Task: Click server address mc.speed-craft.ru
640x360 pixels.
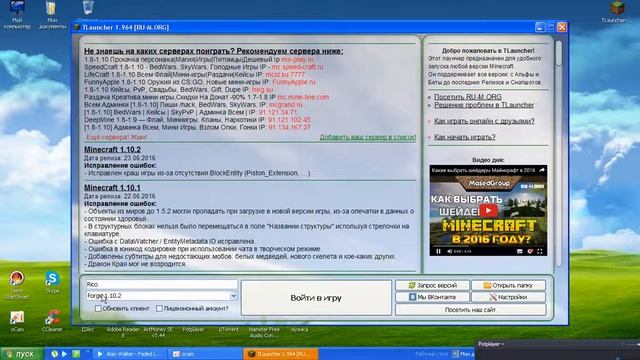Action: click(x=297, y=67)
